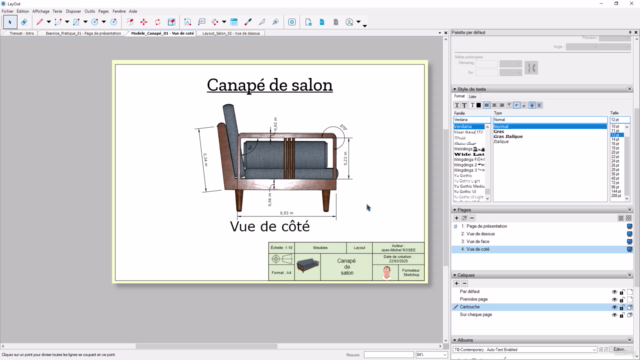Select the Gras font type
The width and height of the screenshot is (640, 360).
(x=499, y=132)
